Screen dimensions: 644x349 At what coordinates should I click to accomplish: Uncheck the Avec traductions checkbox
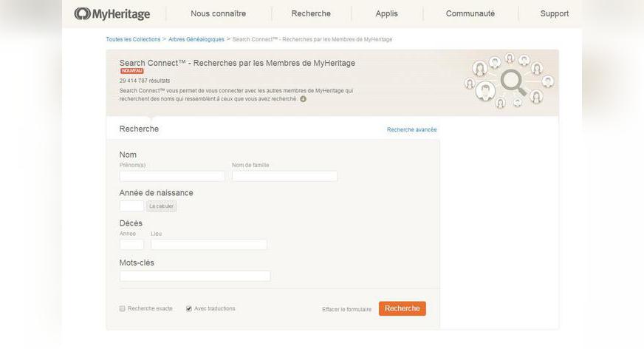coord(189,309)
